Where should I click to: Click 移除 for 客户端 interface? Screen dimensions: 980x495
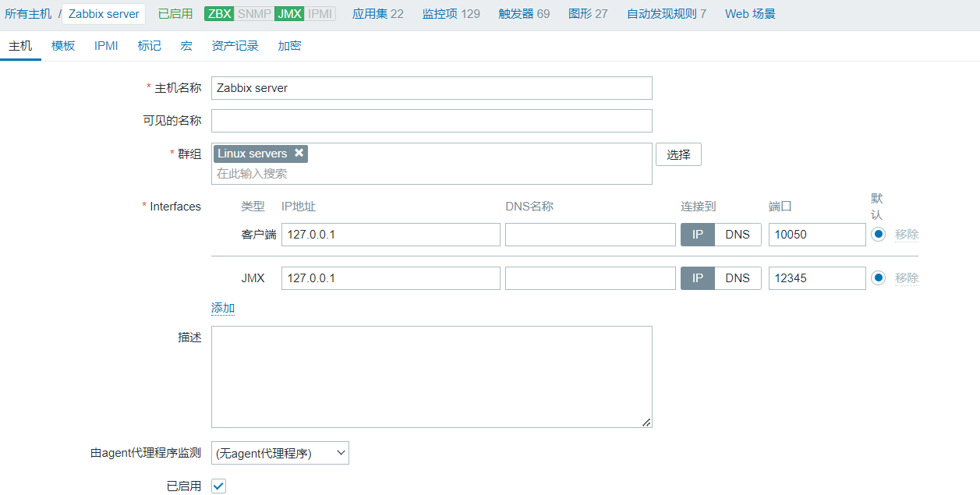tap(907, 234)
